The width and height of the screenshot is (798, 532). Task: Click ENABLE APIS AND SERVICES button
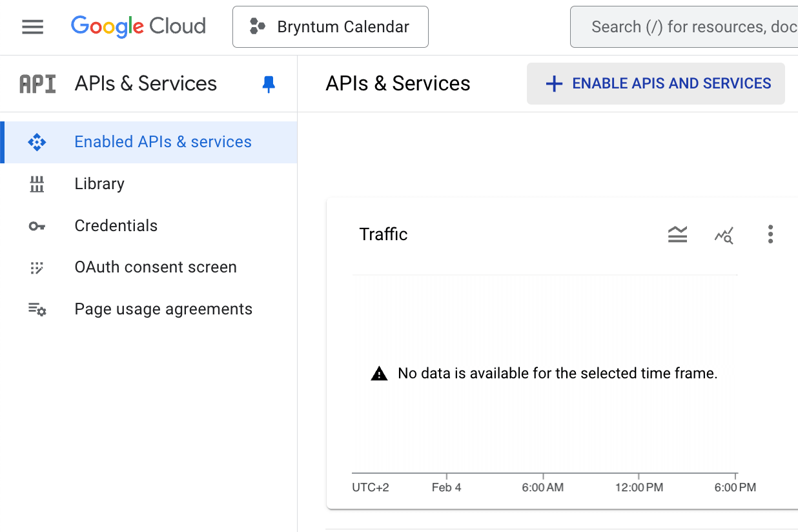click(x=656, y=83)
